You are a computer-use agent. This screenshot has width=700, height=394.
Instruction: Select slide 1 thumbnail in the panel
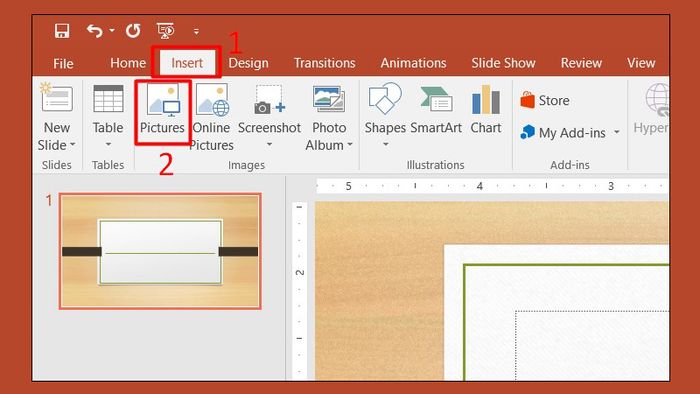click(160, 251)
